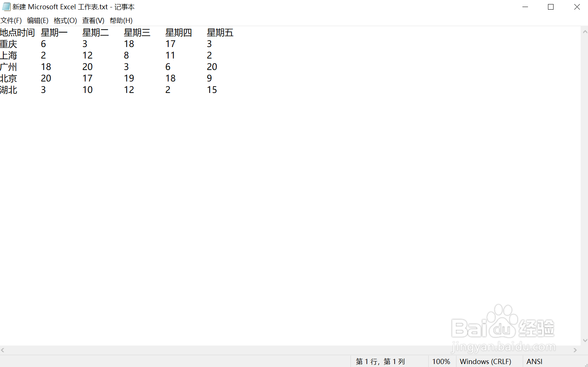Click 重庆's 星期四 value 17
This screenshot has height=367, width=588.
point(170,44)
